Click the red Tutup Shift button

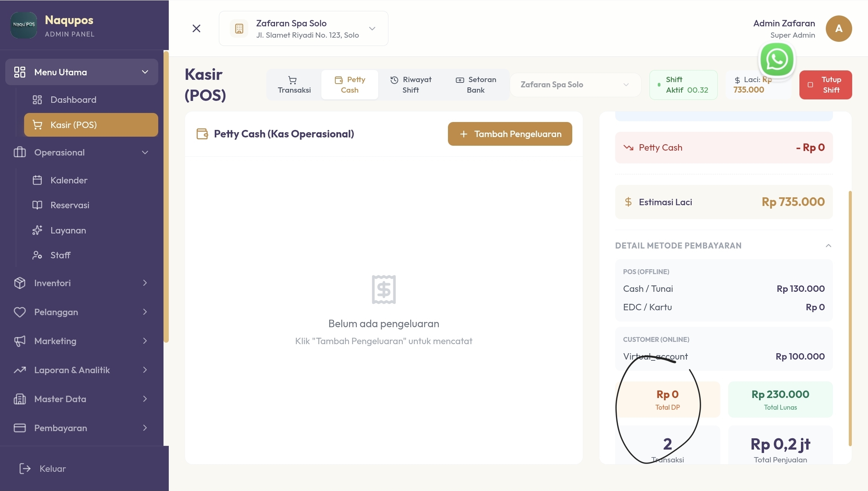click(x=825, y=85)
